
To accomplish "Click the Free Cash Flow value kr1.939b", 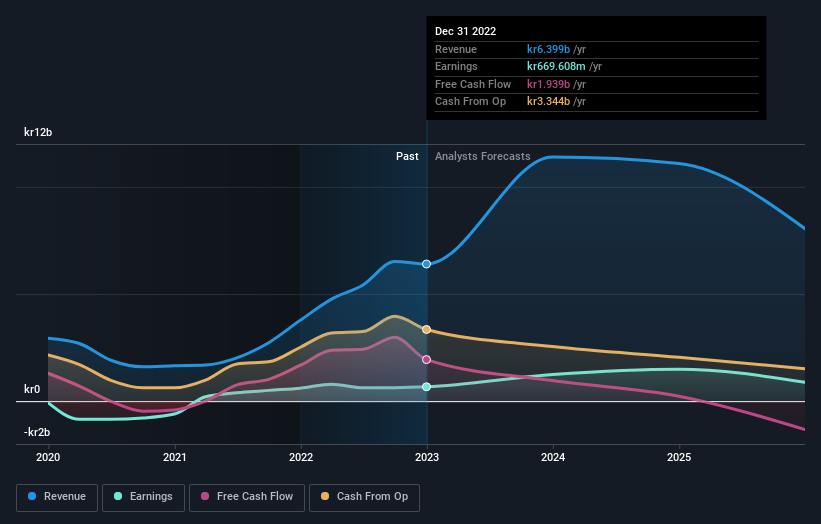I will [x=548, y=84].
